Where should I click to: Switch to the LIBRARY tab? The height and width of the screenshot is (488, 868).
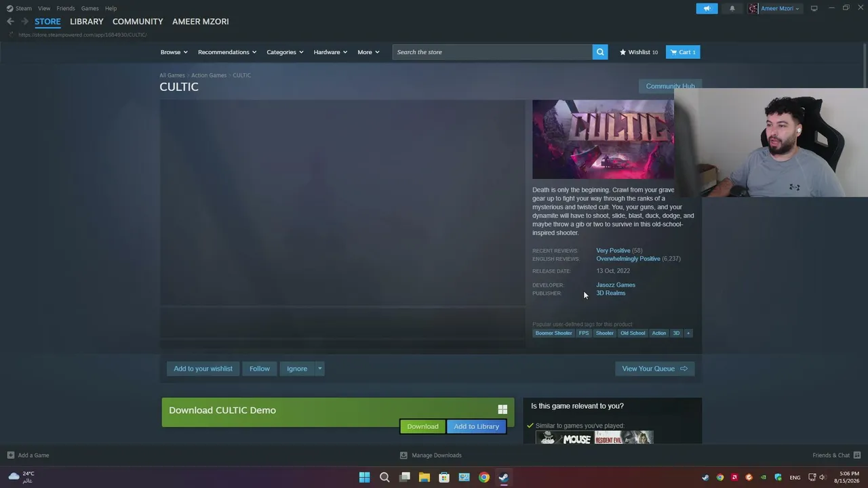(x=87, y=22)
